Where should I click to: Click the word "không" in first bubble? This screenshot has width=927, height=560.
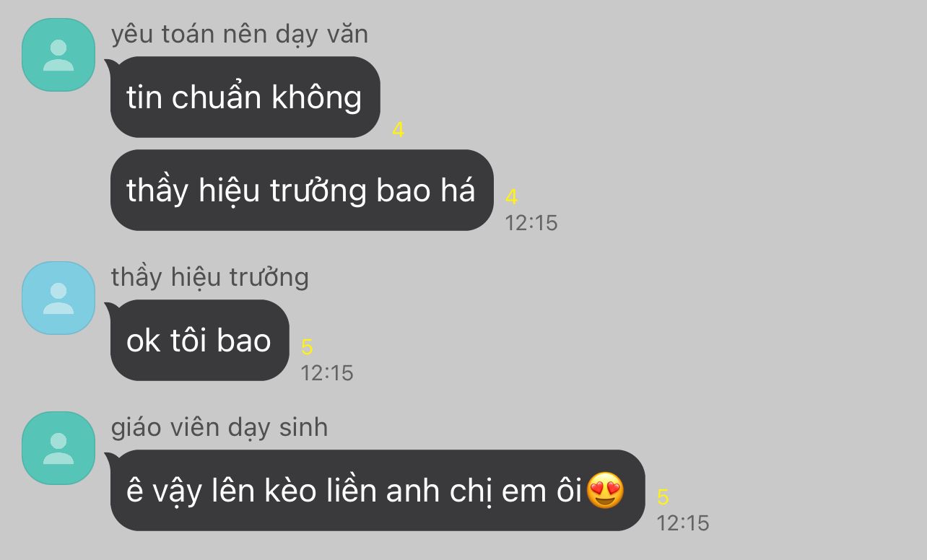tap(317, 97)
